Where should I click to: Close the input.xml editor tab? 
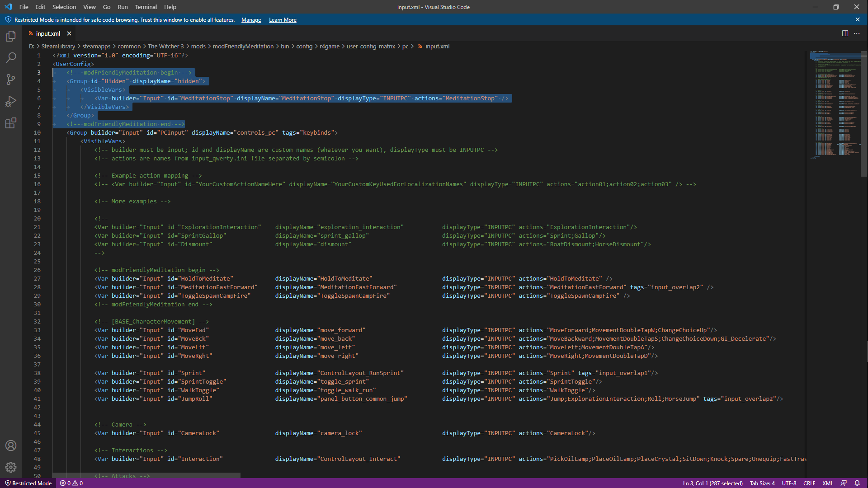(69, 33)
